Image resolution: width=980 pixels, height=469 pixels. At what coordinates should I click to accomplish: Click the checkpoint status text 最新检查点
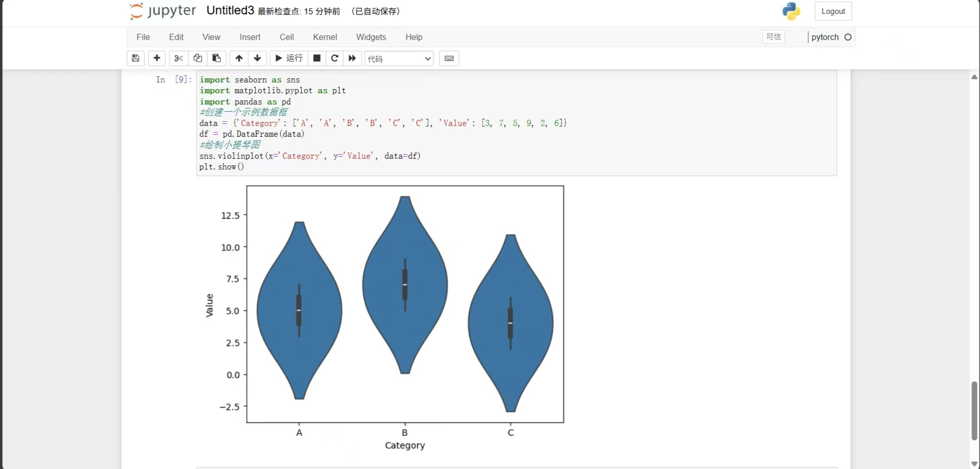click(x=299, y=11)
